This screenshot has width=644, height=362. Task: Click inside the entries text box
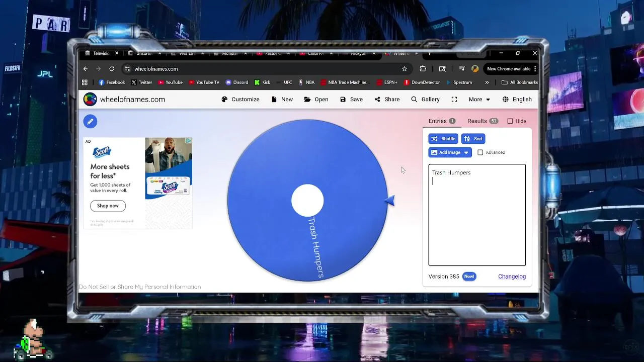pyautogui.click(x=477, y=215)
